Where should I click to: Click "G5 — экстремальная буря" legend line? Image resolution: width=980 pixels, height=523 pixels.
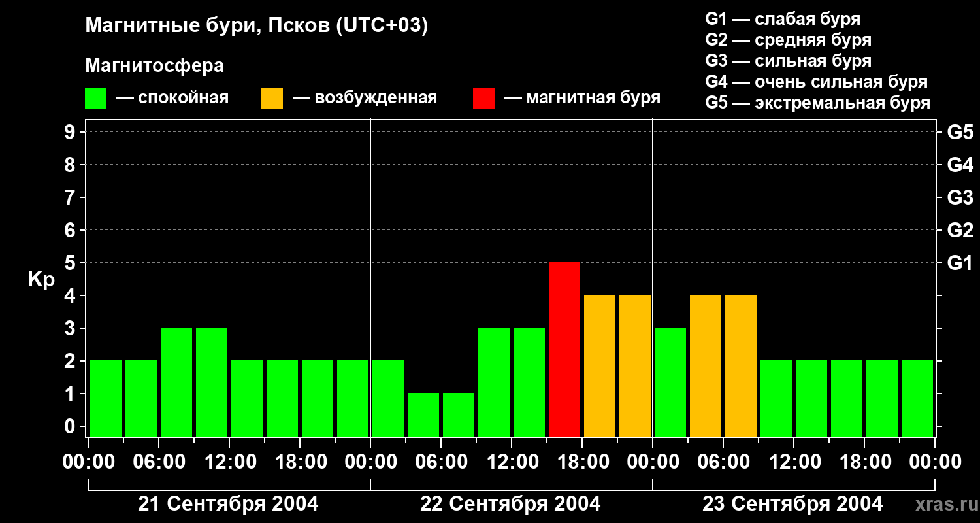[x=818, y=103]
